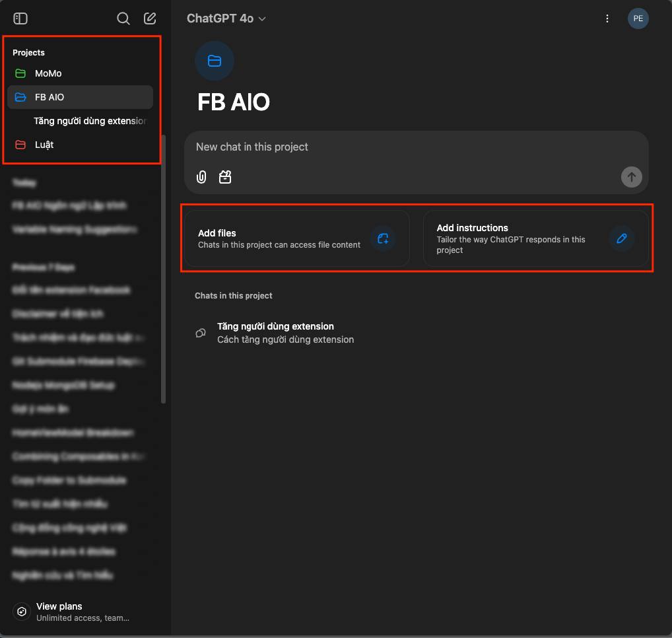The height and width of the screenshot is (638, 672).
Task: Click the large project folder icon
Action: pos(215,61)
